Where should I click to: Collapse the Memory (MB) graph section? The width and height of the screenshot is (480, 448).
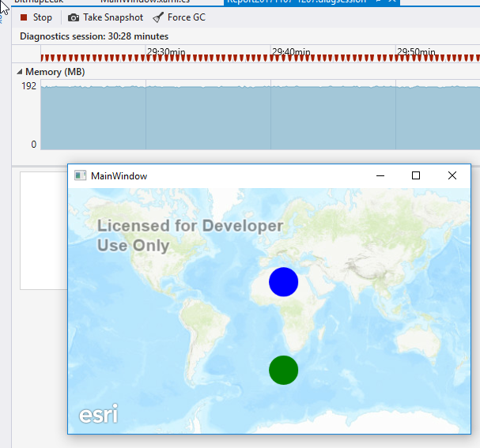pyautogui.click(x=20, y=72)
